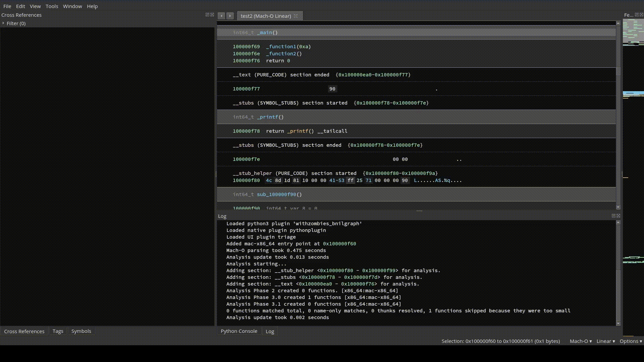
Task: Click the Symbols tab icon
Action: (81, 330)
